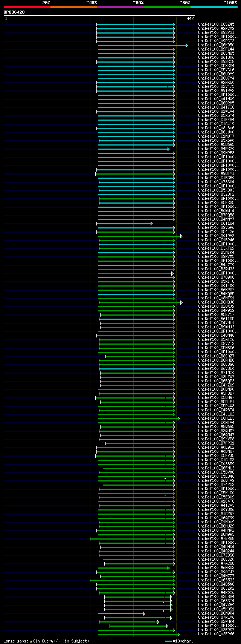241x644 pixels.
Task: Select hit UniRef100_B9F144
Action: click(216, 49)
